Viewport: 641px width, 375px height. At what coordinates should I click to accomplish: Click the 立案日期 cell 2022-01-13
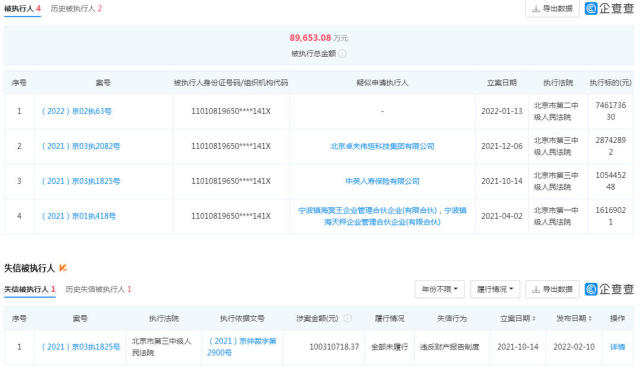click(502, 111)
